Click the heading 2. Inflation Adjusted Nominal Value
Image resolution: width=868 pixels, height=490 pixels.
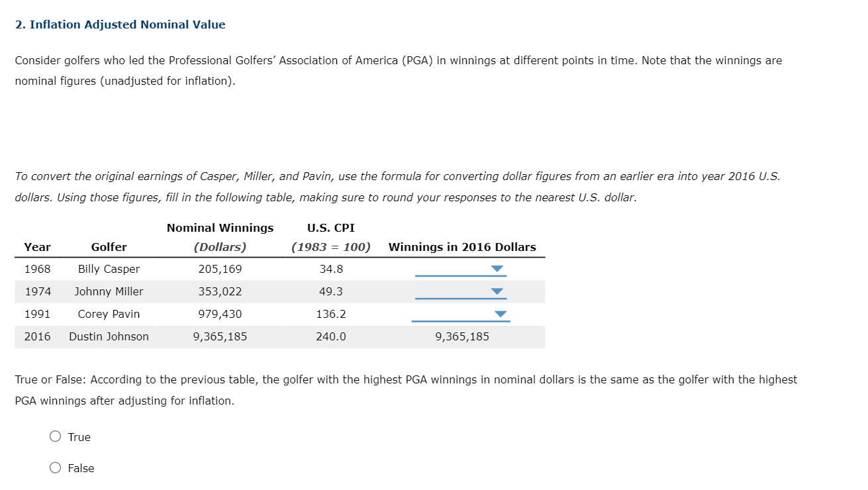[x=120, y=24]
